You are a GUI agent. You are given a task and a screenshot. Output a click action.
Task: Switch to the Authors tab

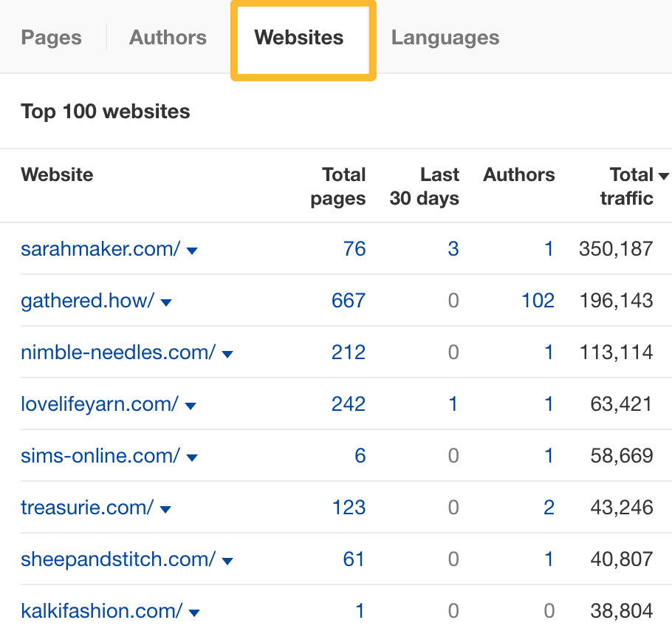(168, 38)
